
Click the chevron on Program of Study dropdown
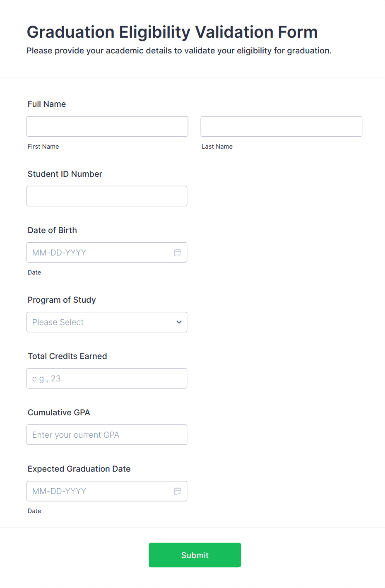click(x=179, y=322)
